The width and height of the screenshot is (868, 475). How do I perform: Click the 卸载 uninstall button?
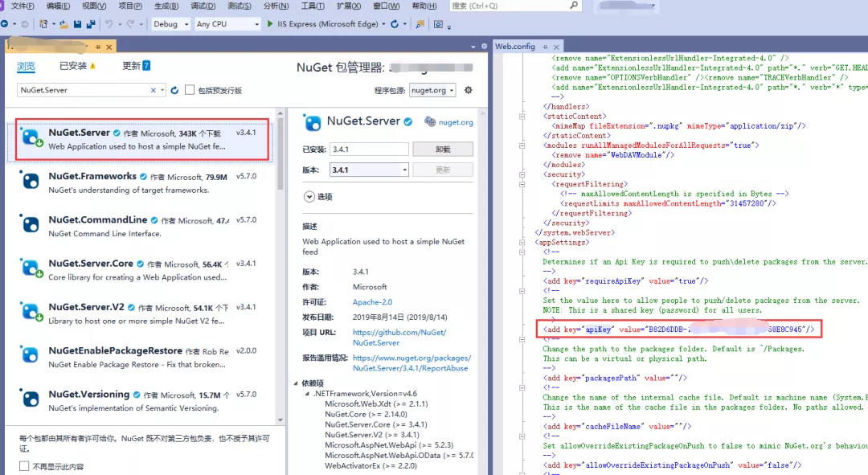pyautogui.click(x=443, y=149)
